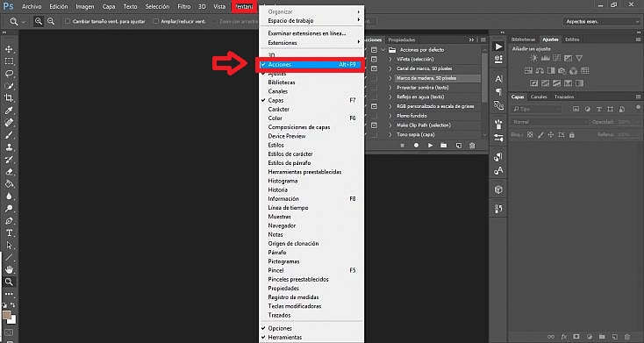Add a Levels adjustment
Viewport: 644px width, 343px height.
(545, 58)
